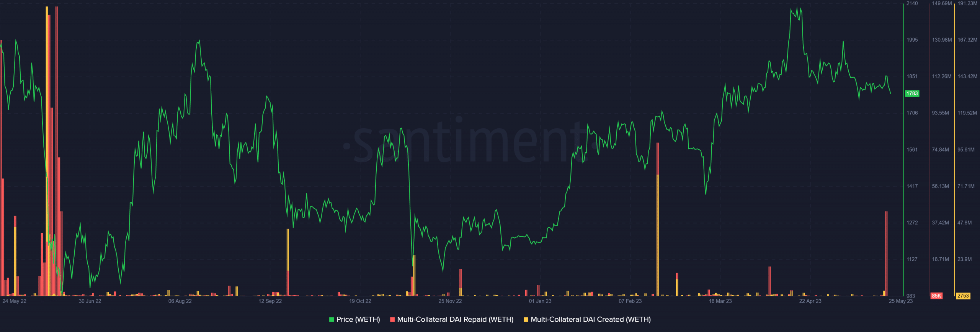Click the 56.13M repaid axis value
Viewport: 980px width, 332px height.
pos(941,186)
